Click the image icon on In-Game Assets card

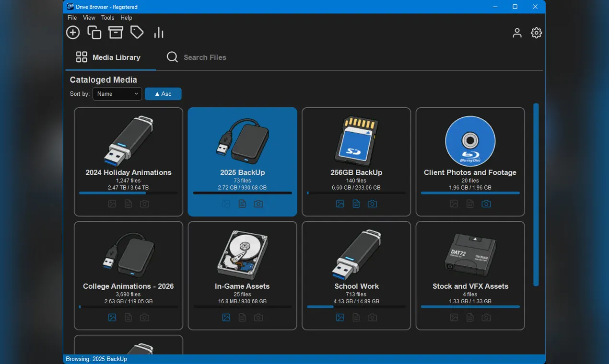point(226,318)
